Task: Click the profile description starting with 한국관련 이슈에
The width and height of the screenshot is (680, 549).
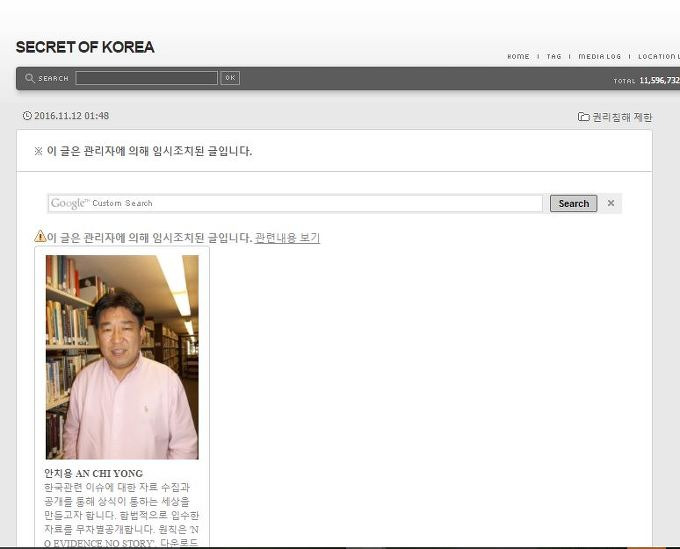Action: [121, 515]
